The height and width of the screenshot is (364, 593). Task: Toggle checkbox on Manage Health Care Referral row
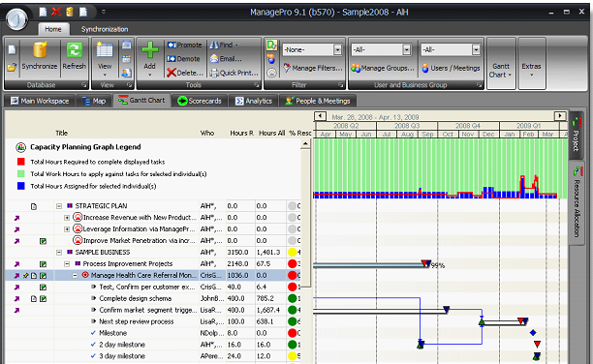coord(43,276)
